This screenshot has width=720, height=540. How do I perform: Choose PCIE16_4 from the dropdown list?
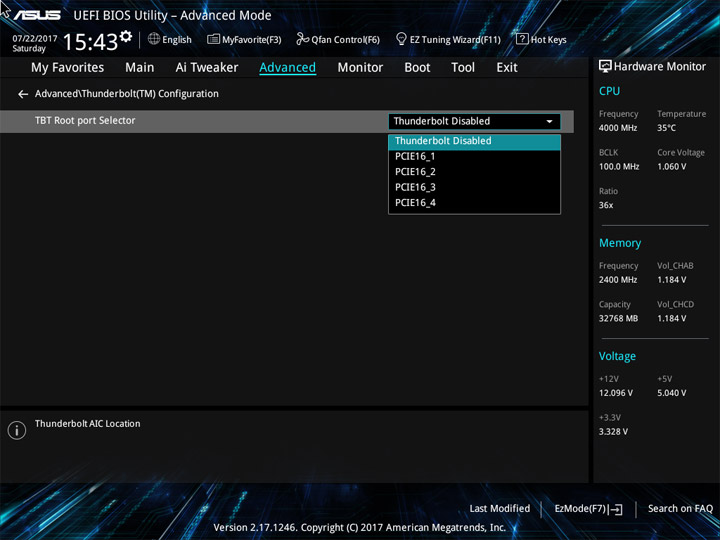point(474,203)
